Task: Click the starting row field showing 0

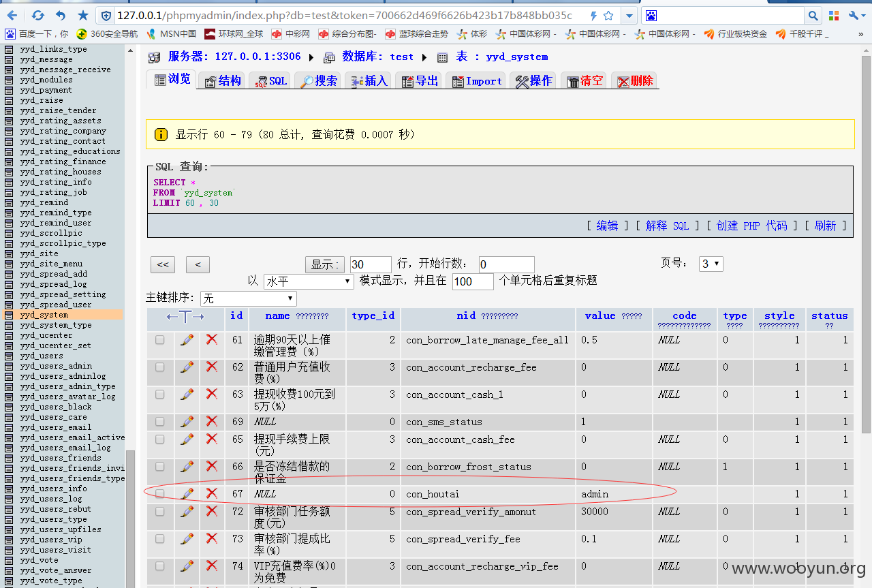Action: [506, 264]
